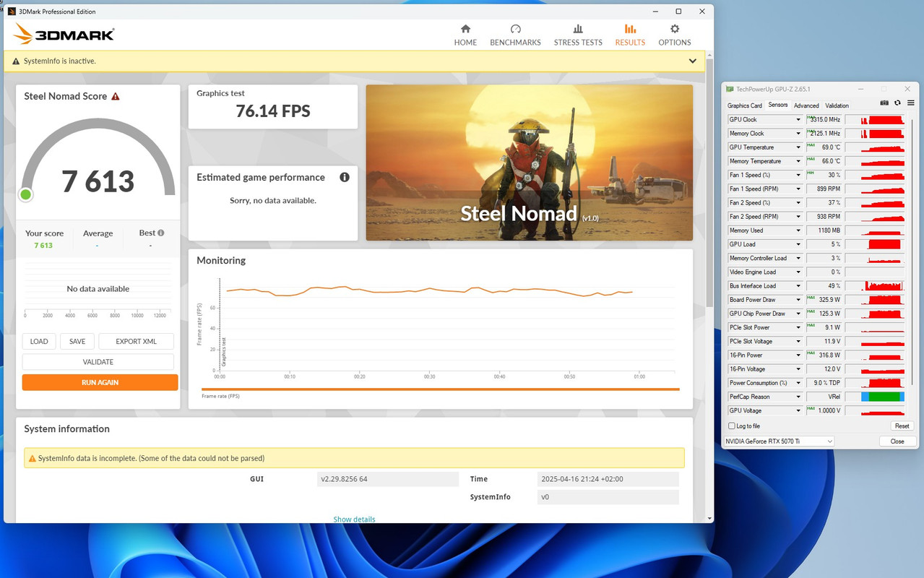Click the orange frame rate legend bar
This screenshot has height=578, width=924.
(441, 389)
